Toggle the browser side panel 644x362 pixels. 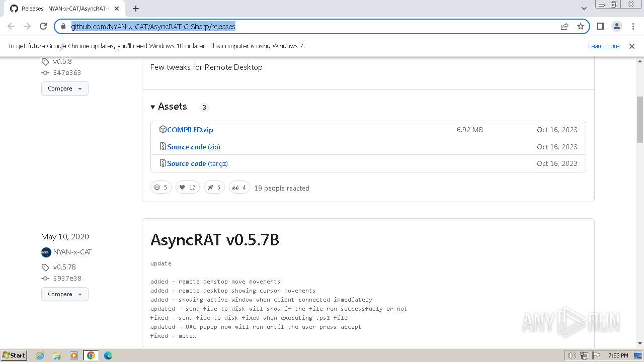click(600, 26)
